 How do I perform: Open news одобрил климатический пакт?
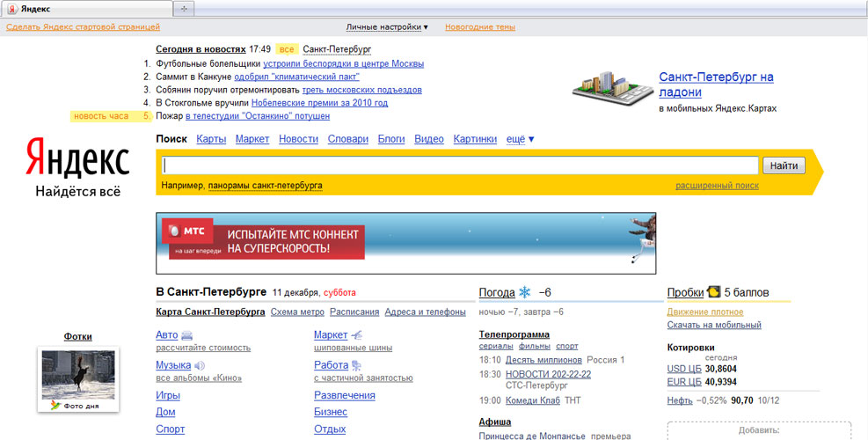[296, 77]
